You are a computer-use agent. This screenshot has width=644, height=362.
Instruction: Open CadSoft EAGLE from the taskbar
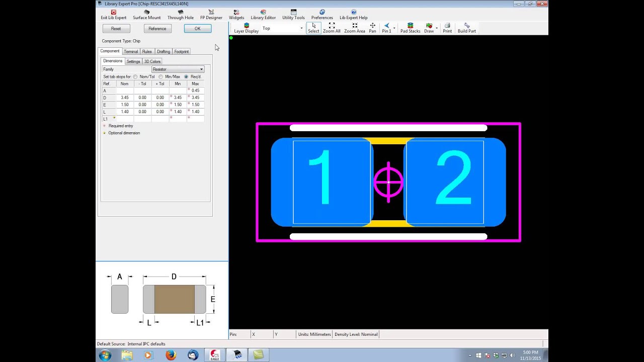[x=215, y=355]
